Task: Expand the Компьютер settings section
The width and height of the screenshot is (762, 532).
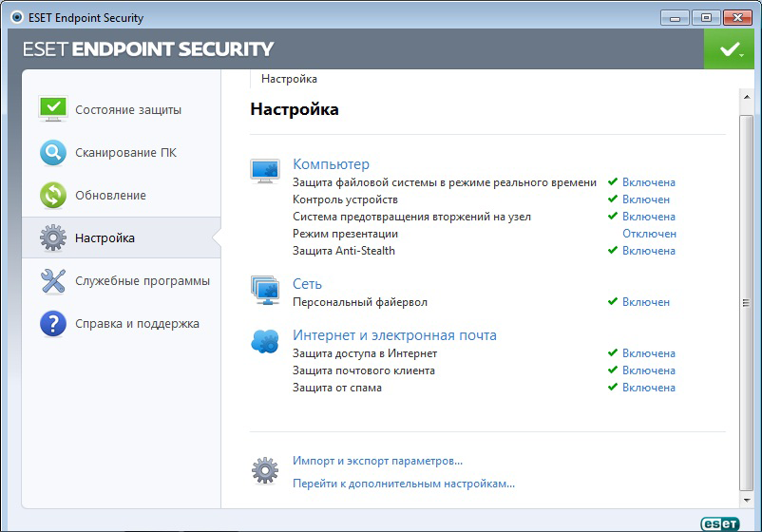Action: (x=331, y=164)
